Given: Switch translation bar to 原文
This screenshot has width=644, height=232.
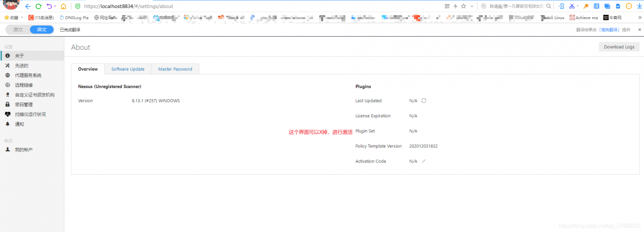Looking at the screenshot, I should point(18,30).
